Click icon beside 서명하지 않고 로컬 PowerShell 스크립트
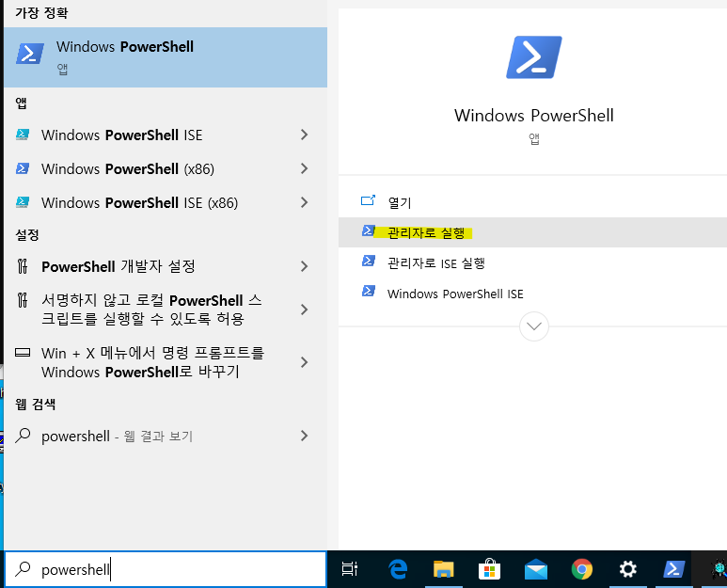 coord(23,300)
